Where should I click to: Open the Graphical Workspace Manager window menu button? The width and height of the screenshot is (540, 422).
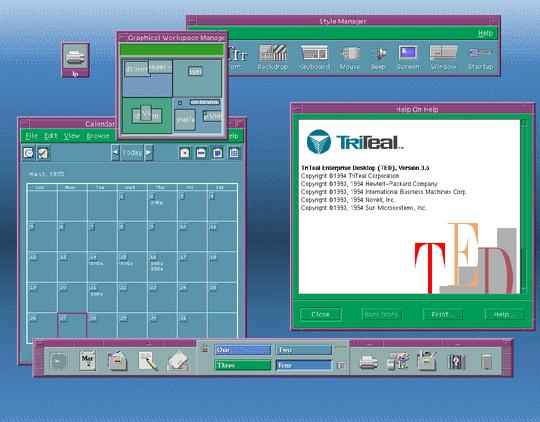[x=122, y=37]
